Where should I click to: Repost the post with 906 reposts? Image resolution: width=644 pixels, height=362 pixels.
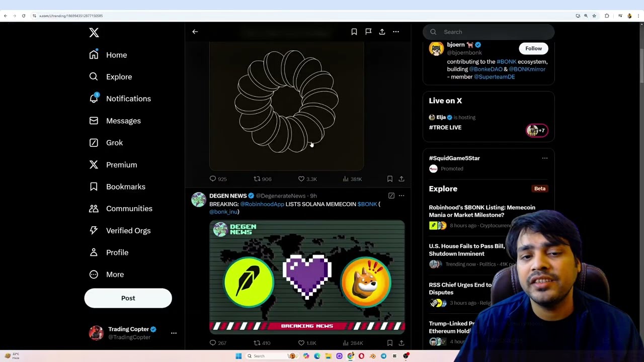coord(262,179)
